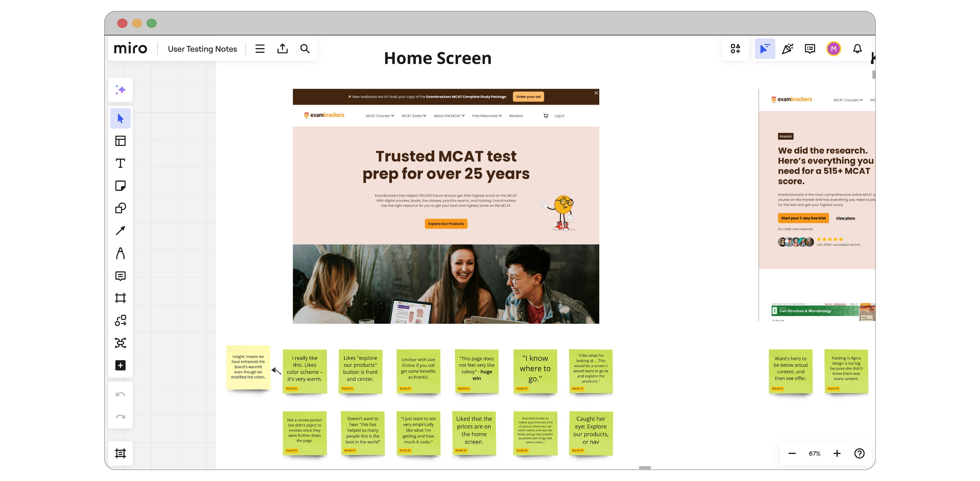The width and height of the screenshot is (980, 481).
Task: Select the "Caught her eye" sticky note
Action: [591, 433]
